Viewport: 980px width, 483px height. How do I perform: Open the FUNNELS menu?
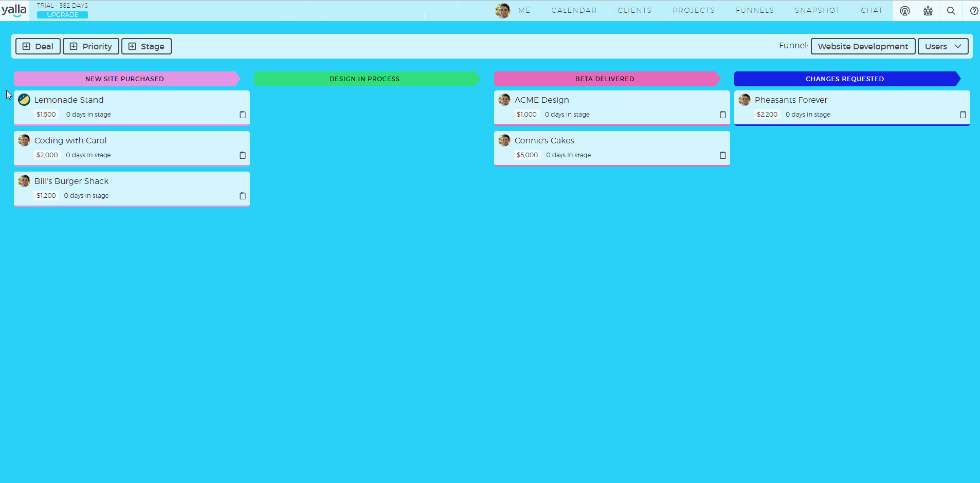[754, 10]
